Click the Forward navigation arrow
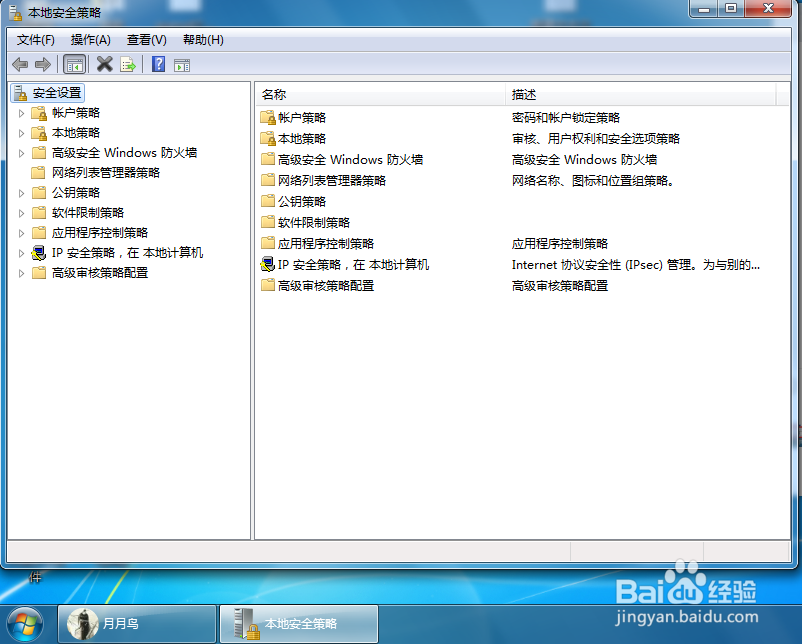The image size is (802, 644). point(42,63)
